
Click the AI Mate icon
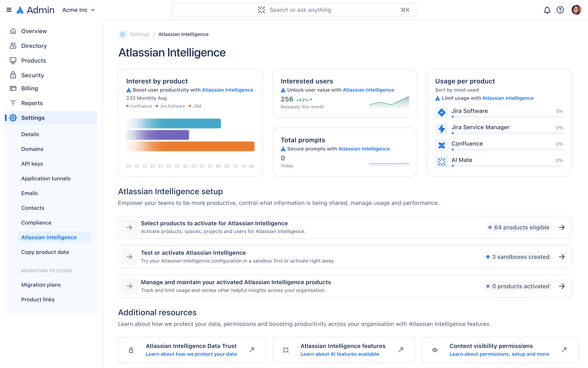tap(441, 162)
